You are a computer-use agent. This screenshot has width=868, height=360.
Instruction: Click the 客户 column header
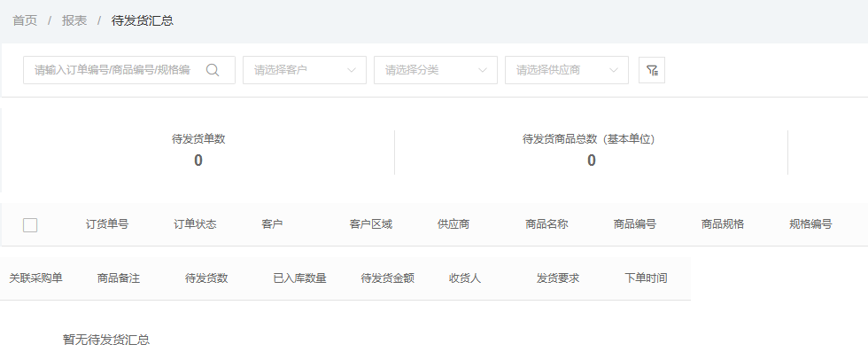click(272, 224)
